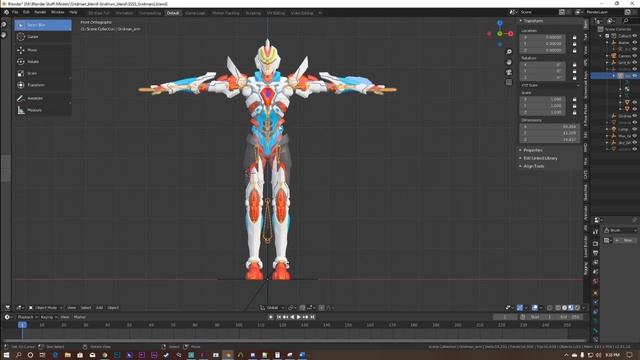Viewport: 640px width, 360px height.
Task: Select the Scale tool
Action: point(43,73)
